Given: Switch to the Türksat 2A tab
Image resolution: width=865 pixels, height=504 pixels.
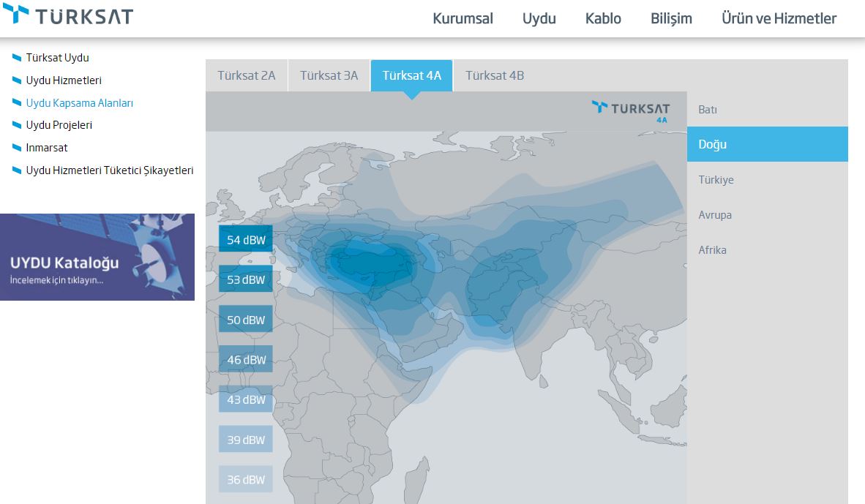Looking at the screenshot, I should [247, 75].
